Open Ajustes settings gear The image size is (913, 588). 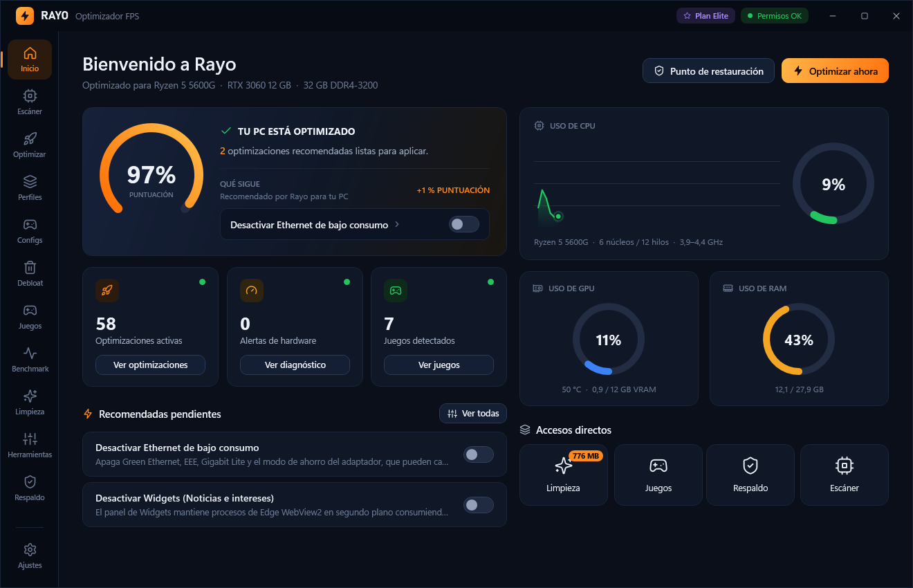pyautogui.click(x=30, y=556)
